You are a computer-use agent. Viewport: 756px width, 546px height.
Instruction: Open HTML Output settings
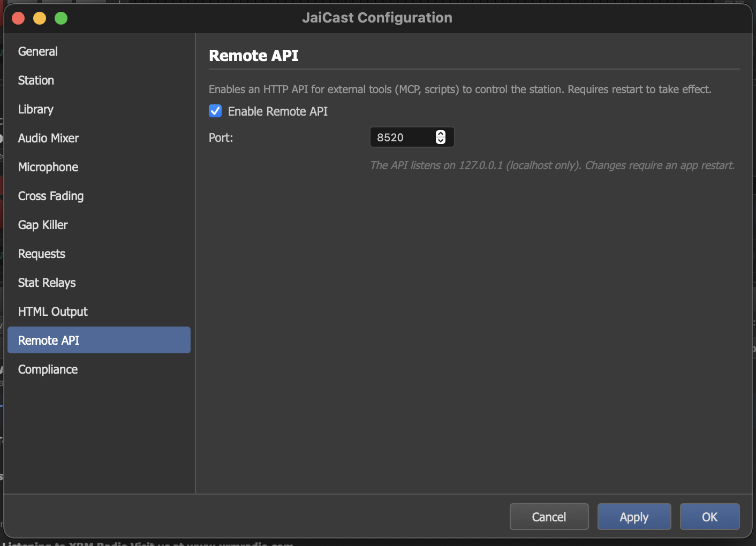click(x=99, y=312)
